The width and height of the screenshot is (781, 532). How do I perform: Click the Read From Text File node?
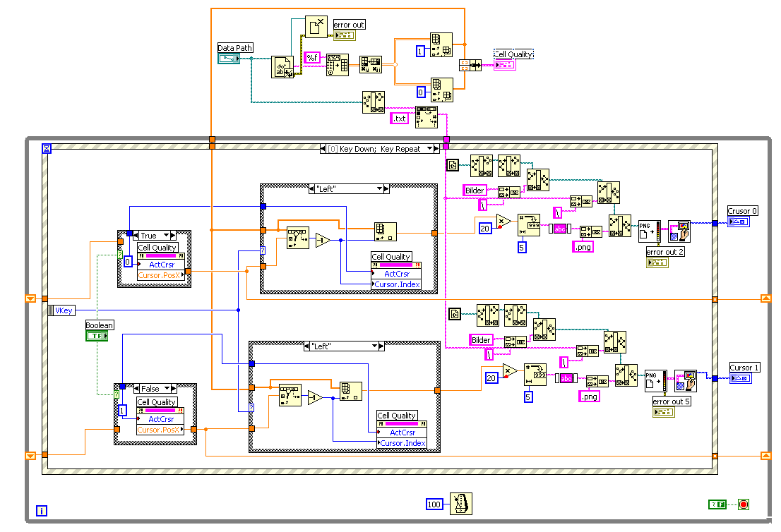point(282,67)
